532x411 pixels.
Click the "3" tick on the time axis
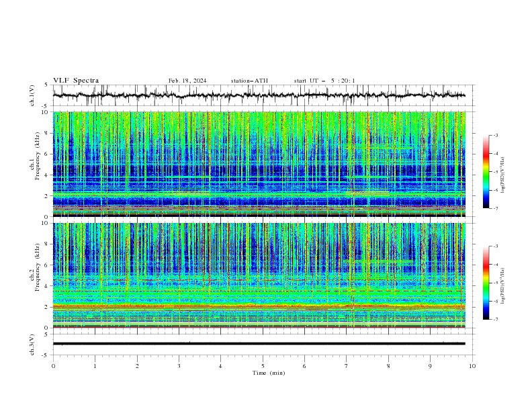click(x=179, y=366)
